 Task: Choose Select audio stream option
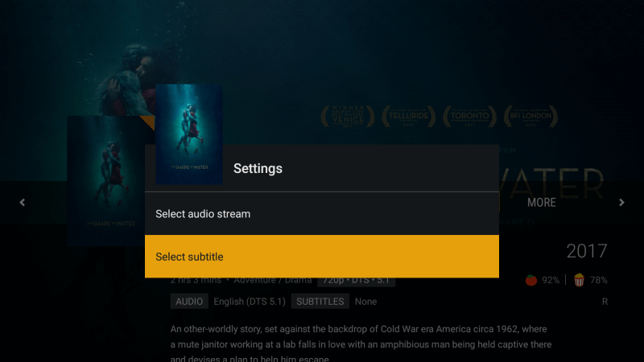(322, 214)
